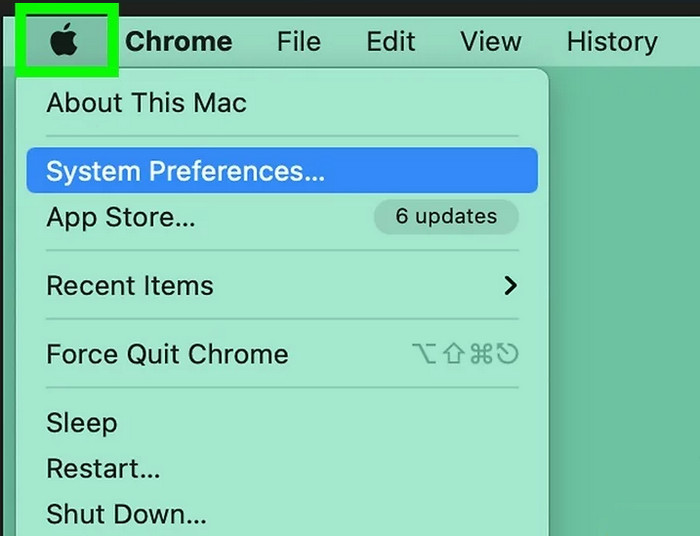Open the History menu
The height and width of the screenshot is (536, 700).
612,42
